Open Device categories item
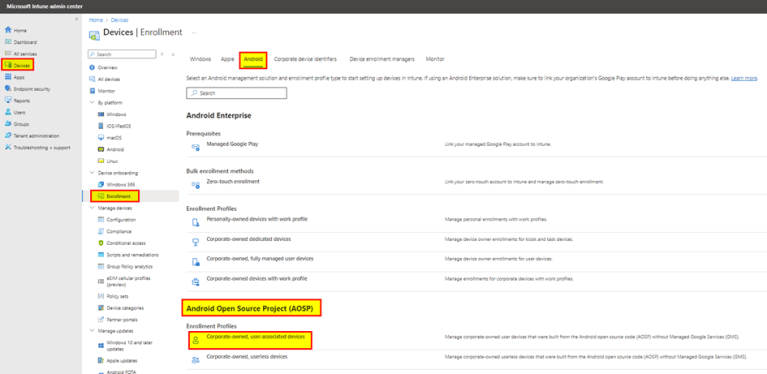Screen dimensions: 767x374 (x=125, y=308)
